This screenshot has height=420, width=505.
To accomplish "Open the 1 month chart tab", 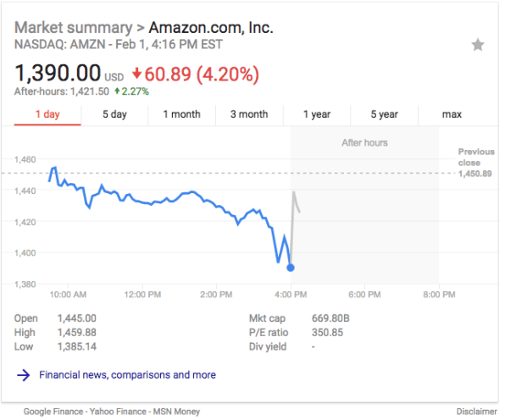I will click(x=182, y=115).
